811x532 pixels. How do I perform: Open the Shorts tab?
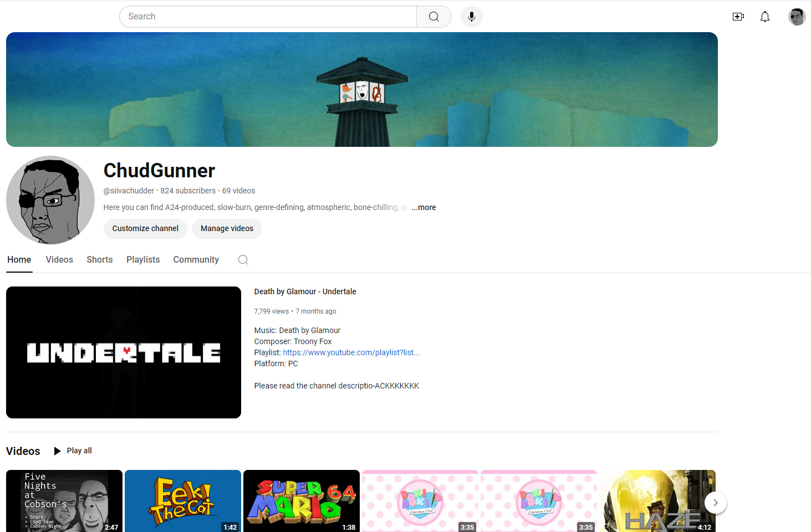[x=100, y=259]
